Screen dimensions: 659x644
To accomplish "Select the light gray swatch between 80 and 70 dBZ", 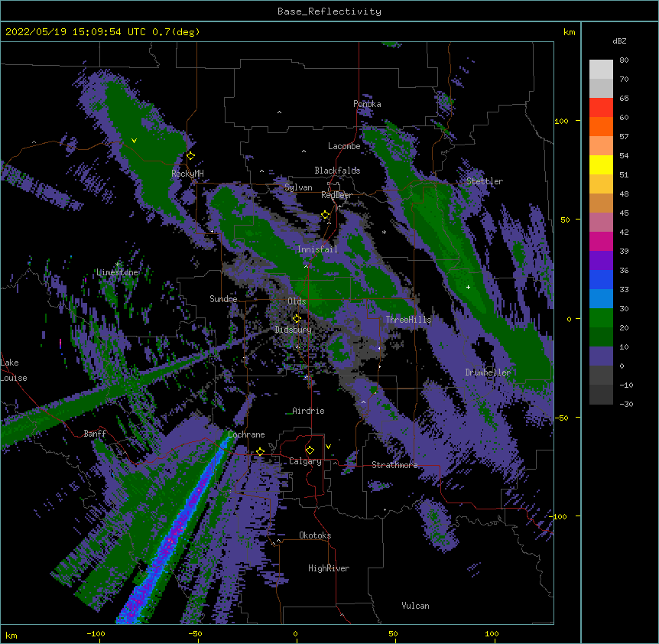I will point(601,70).
